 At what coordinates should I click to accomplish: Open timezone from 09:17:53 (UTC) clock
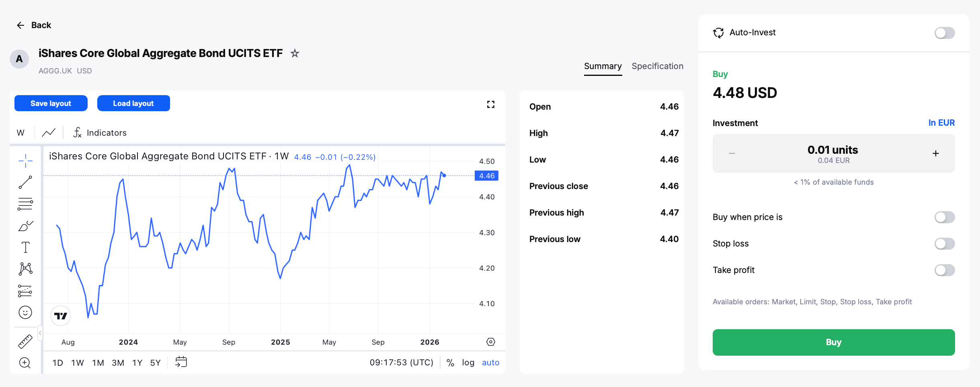coord(401,363)
